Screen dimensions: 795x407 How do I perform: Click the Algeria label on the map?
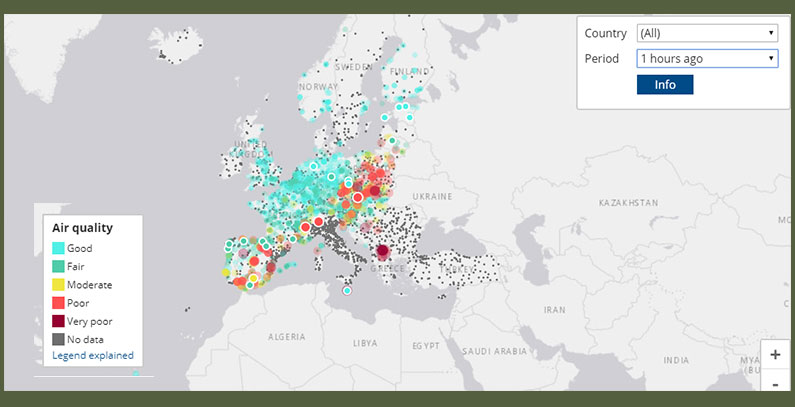pos(286,337)
